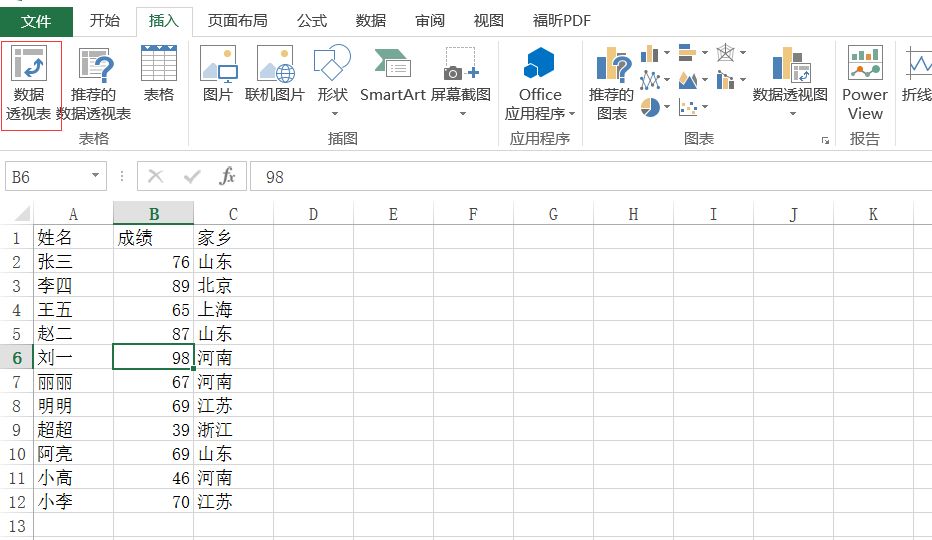Insert a bar chart
The height and width of the screenshot is (540, 932).
pyautogui.click(x=687, y=53)
